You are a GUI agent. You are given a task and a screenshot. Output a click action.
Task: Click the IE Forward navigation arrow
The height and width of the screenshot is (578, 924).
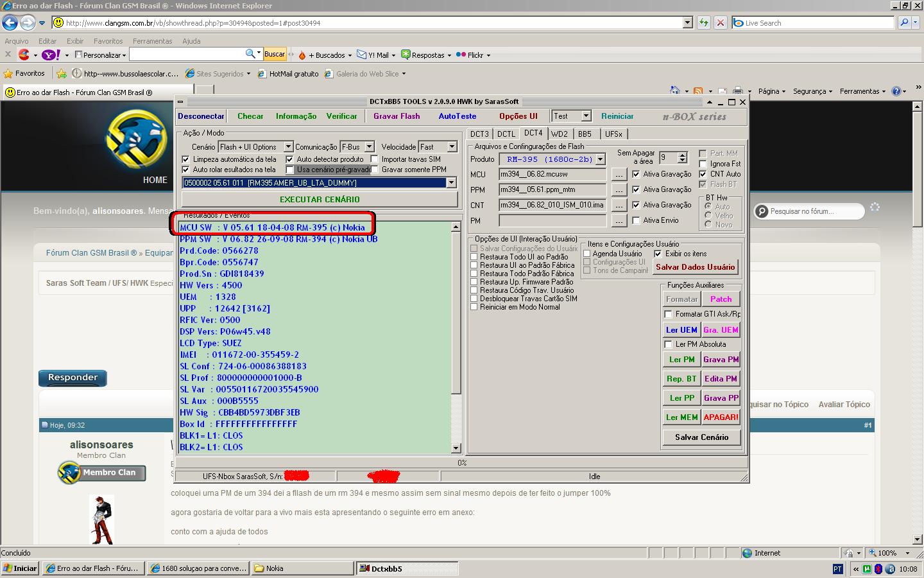(28, 23)
